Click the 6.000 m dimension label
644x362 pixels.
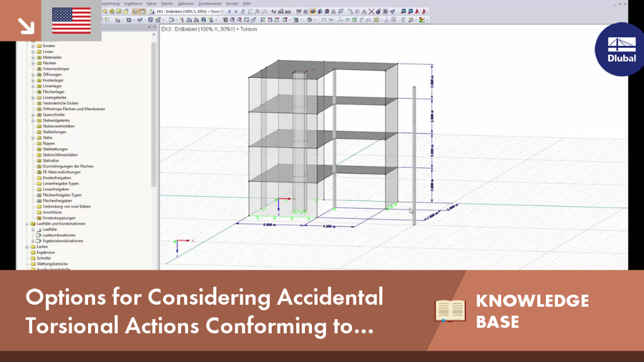269,225
